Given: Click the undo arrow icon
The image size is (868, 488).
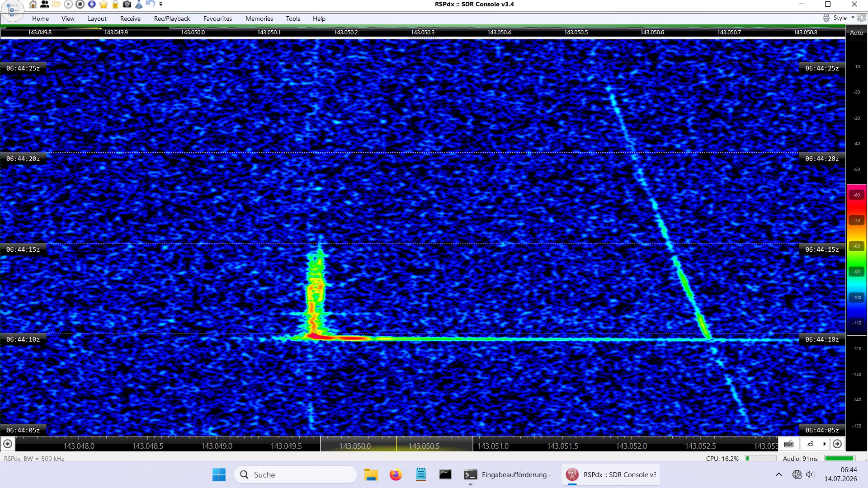Looking at the screenshot, I should coord(151,5).
